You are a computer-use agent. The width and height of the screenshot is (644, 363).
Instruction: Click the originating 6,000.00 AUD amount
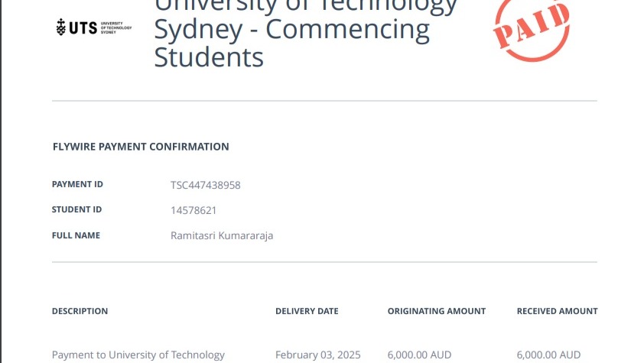[419, 355]
